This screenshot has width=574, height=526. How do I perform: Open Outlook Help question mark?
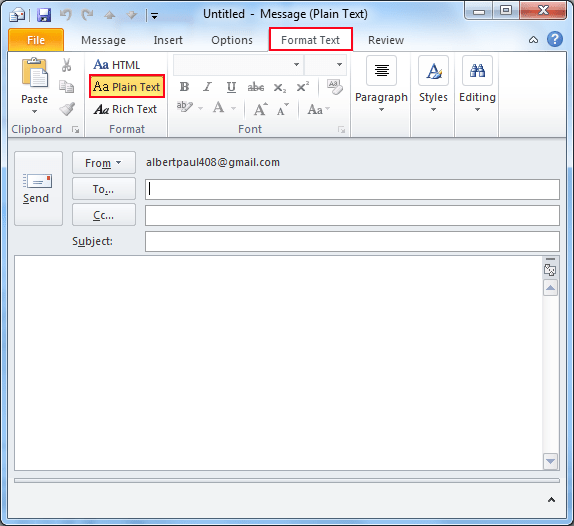(x=555, y=39)
